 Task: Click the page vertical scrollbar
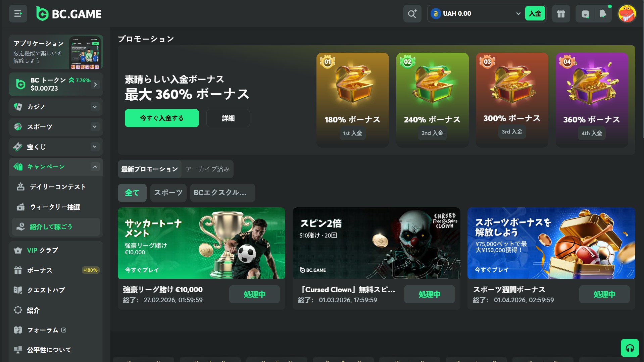click(642, 69)
